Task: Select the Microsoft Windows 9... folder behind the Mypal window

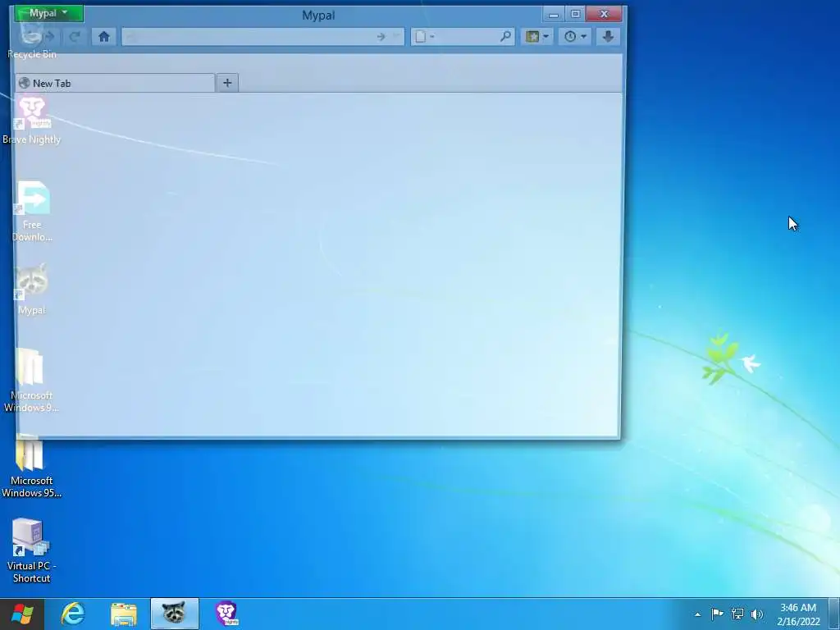Action: [32, 381]
